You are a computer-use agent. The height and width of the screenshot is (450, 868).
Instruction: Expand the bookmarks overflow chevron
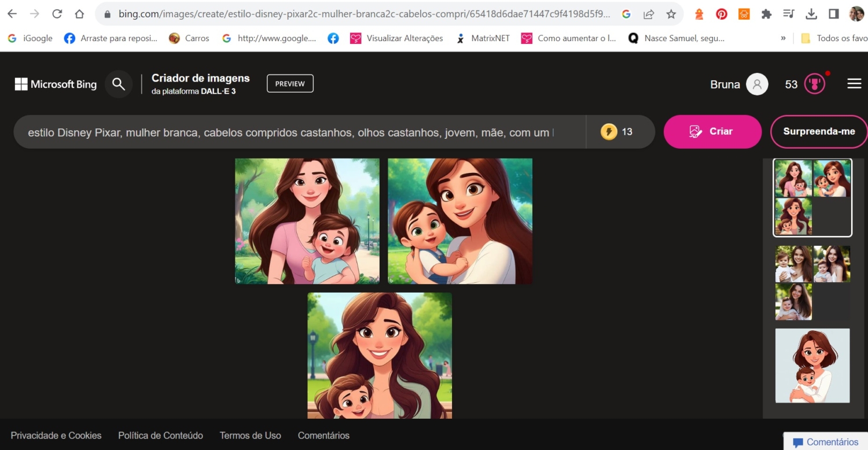(x=784, y=38)
